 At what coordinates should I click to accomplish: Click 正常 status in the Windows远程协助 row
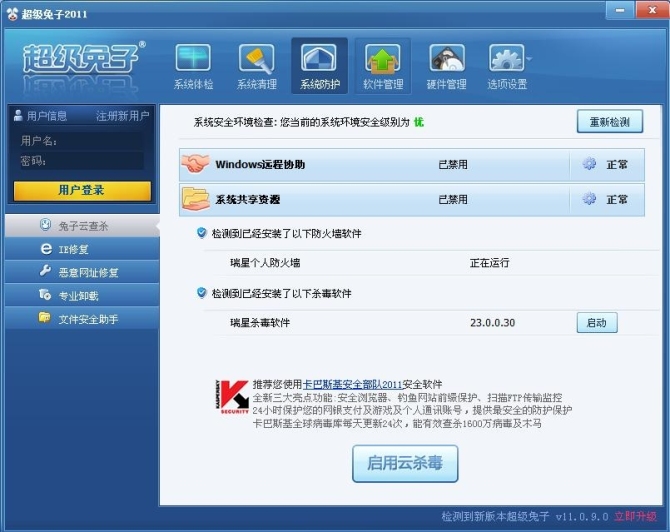(x=617, y=165)
